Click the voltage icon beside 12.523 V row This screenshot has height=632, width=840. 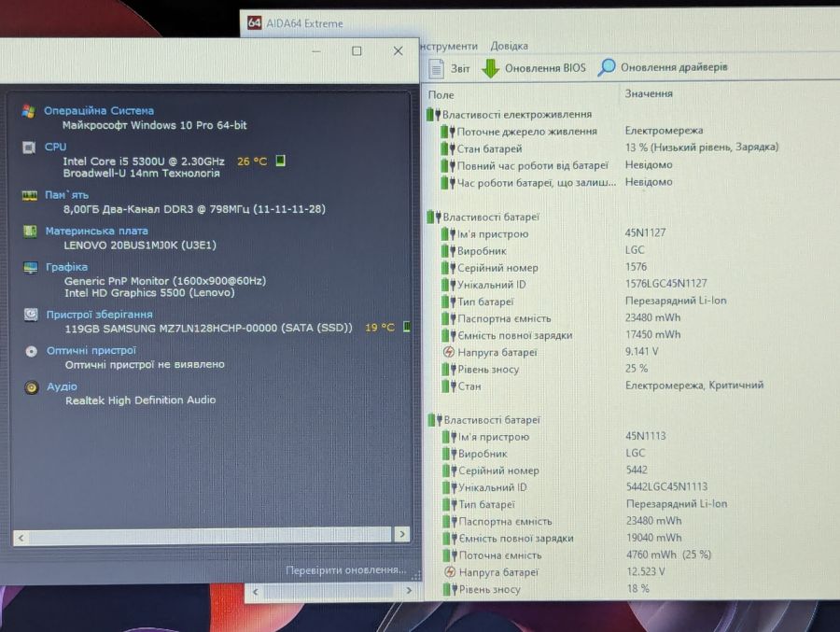450,572
